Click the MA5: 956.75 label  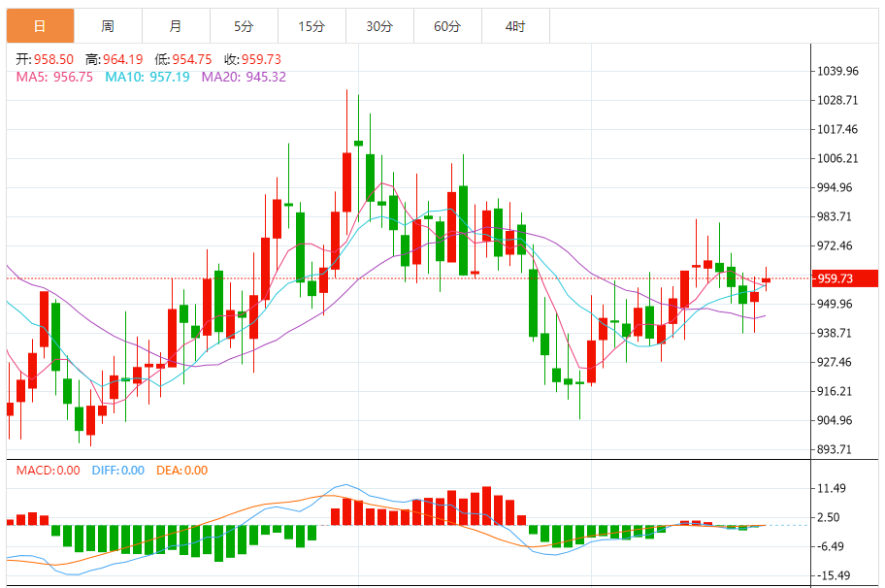click(54, 77)
